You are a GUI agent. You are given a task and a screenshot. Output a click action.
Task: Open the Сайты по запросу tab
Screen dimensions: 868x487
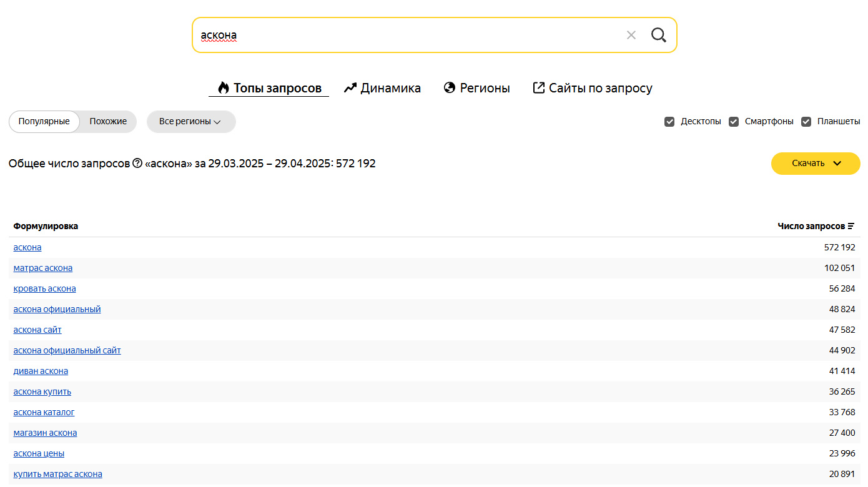click(x=592, y=88)
